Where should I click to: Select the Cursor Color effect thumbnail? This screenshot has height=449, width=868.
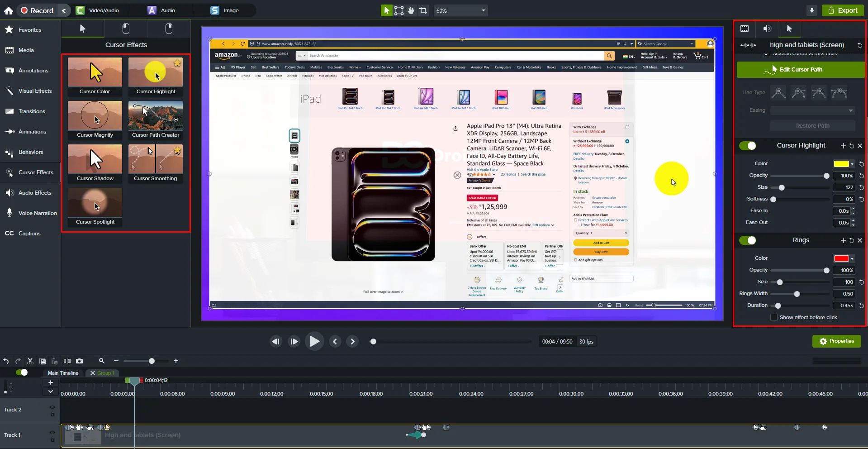pos(95,76)
